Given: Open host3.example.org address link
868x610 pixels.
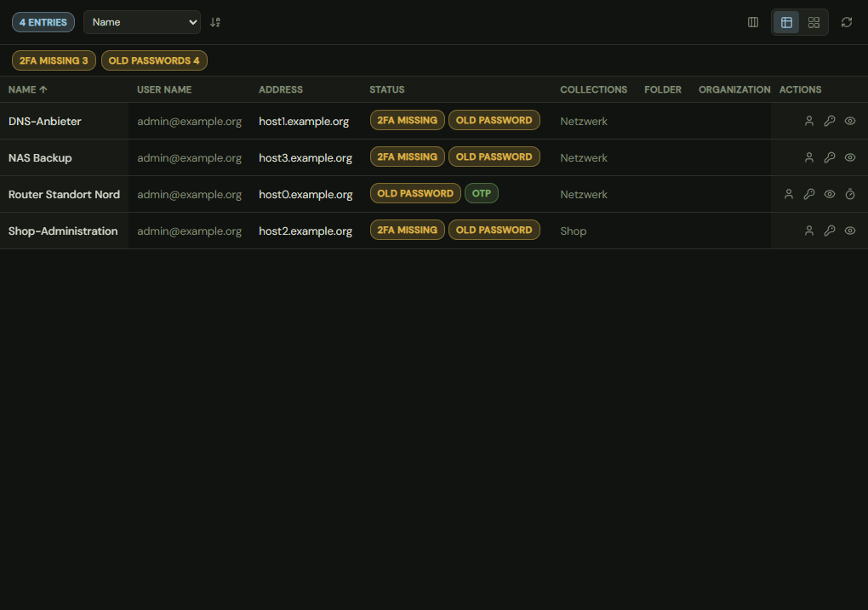Looking at the screenshot, I should point(306,157).
